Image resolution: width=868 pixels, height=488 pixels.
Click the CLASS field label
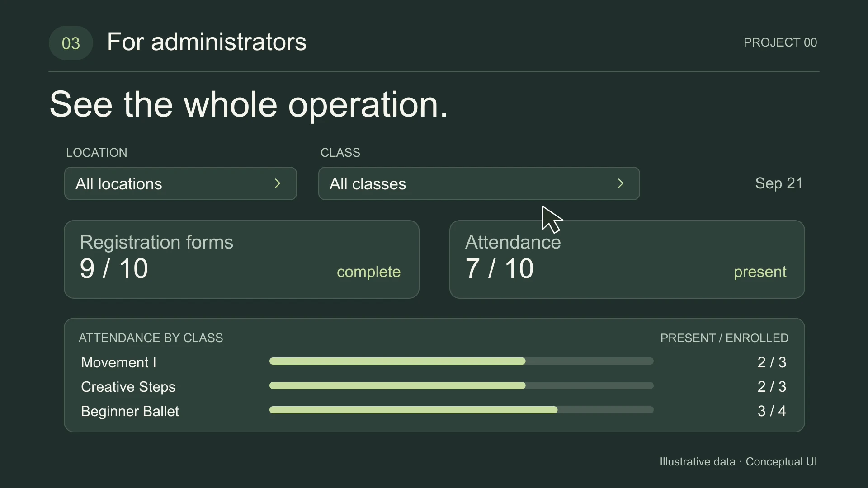pos(340,153)
